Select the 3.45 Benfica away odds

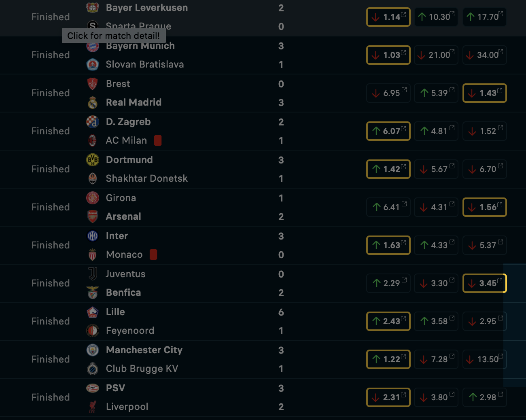coord(485,283)
